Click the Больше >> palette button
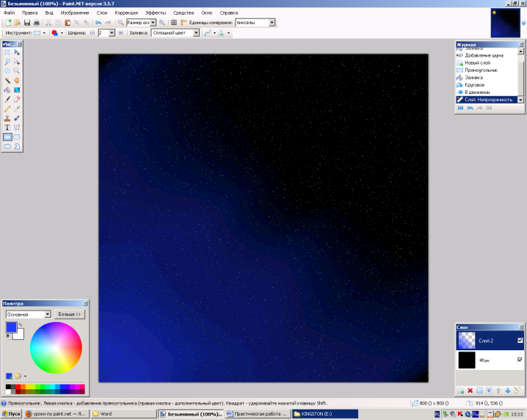527x420 pixels. point(70,314)
